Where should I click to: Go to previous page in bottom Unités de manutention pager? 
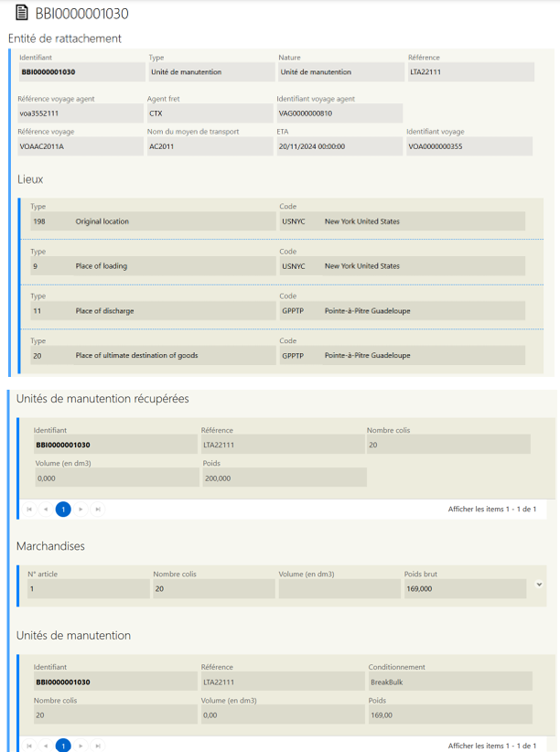46,746
